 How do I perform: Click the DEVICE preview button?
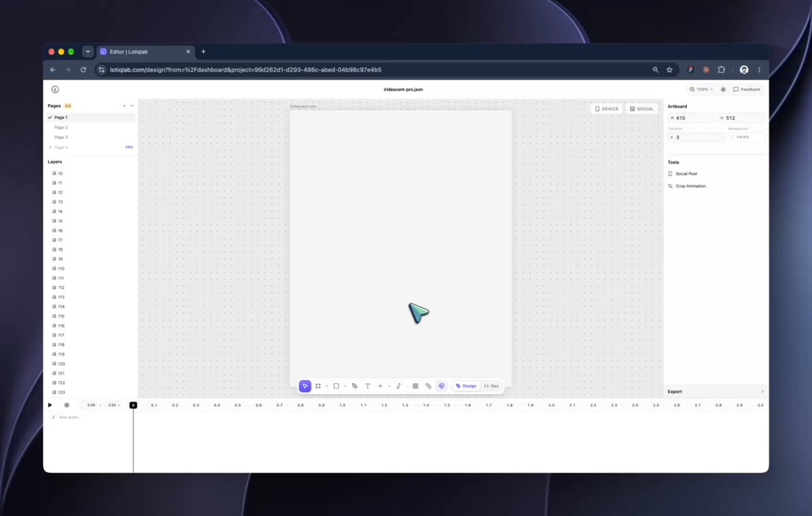pyautogui.click(x=606, y=109)
